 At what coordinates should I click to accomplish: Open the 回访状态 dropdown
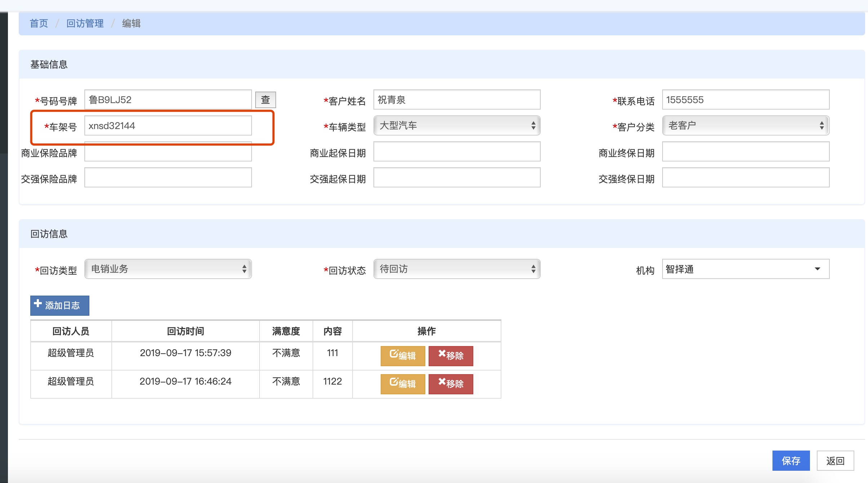457,269
